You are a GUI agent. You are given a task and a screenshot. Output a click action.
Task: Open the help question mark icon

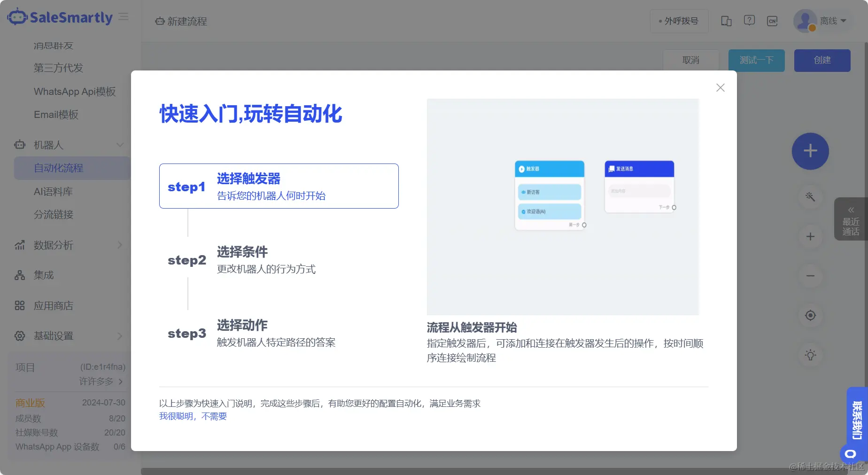coord(749,21)
